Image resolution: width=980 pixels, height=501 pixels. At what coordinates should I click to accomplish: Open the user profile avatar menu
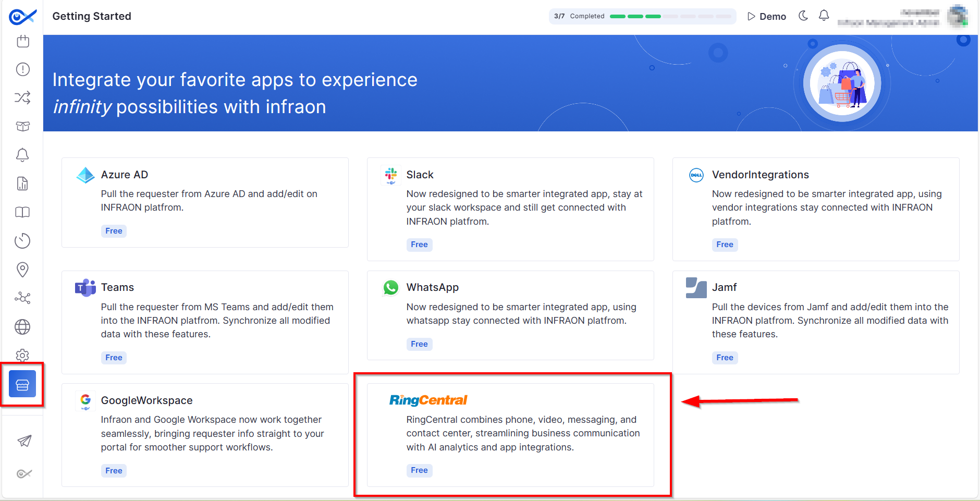pos(957,16)
